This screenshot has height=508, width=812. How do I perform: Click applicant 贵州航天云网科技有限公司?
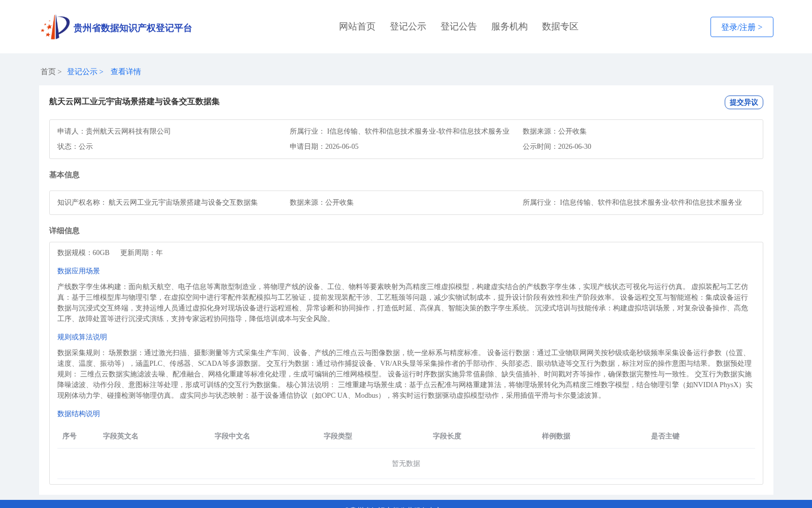tap(128, 131)
